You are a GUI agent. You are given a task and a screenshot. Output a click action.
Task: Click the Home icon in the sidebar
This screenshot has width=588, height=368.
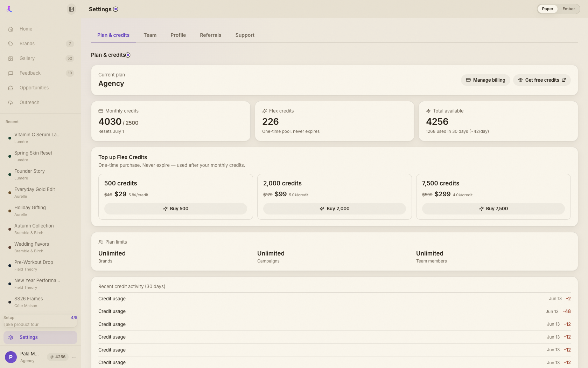click(11, 29)
